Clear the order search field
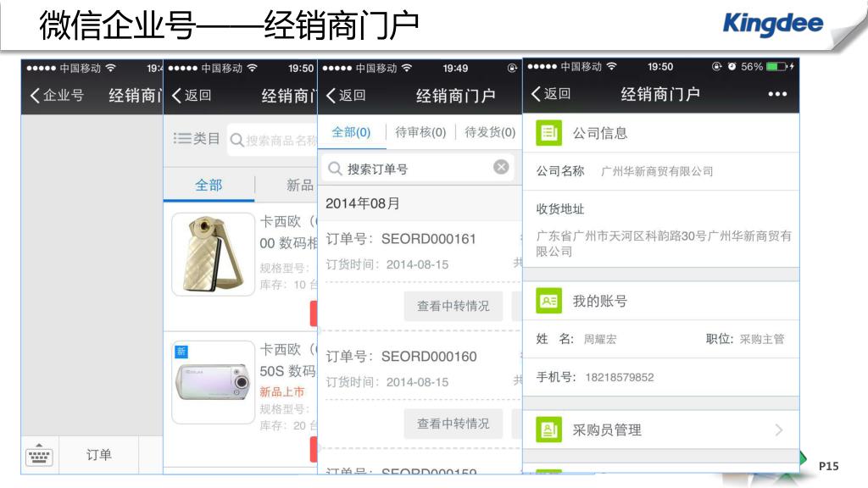868x488 pixels. coord(501,167)
